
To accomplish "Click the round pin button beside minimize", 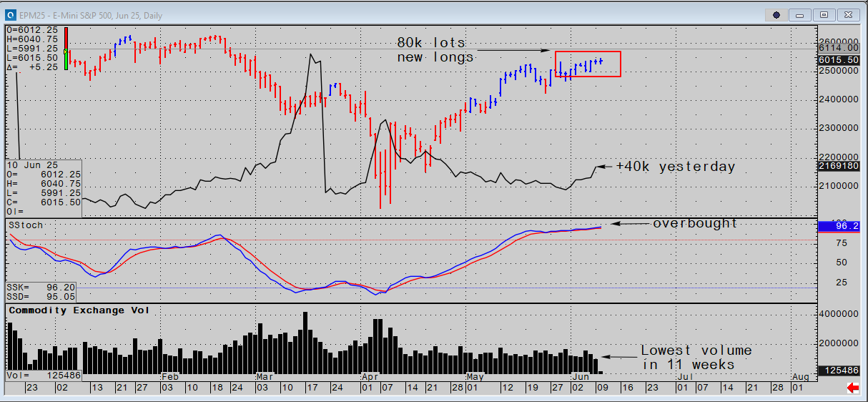I will [777, 14].
